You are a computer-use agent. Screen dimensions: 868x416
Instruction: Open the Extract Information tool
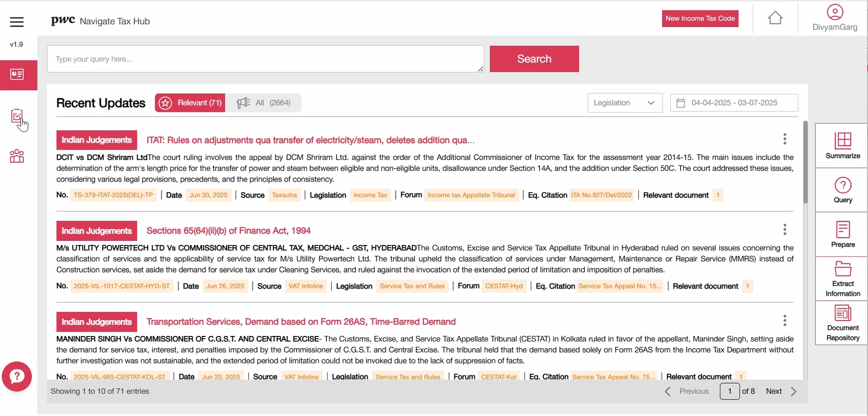843,279
